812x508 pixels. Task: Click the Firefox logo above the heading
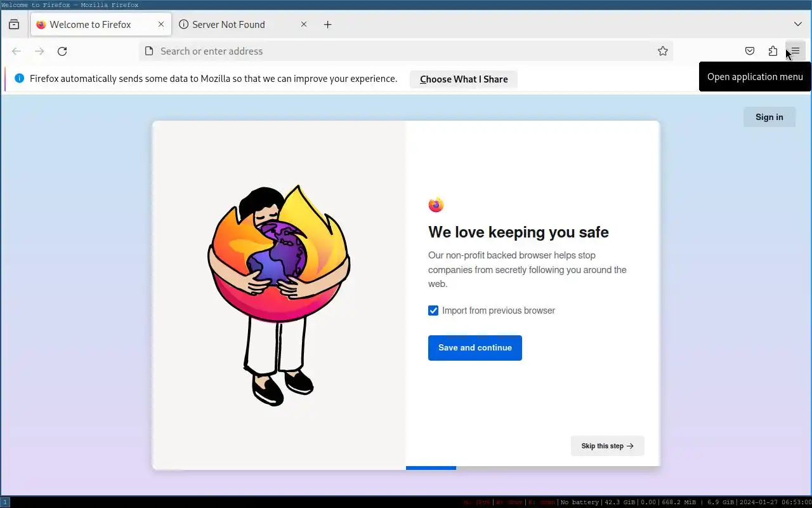pos(436,205)
